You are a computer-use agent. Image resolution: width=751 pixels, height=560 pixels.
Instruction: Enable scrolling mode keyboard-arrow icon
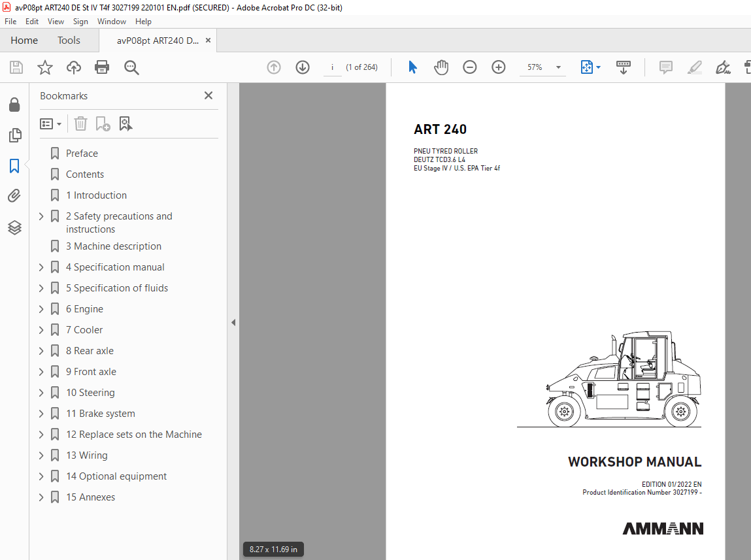coord(623,67)
